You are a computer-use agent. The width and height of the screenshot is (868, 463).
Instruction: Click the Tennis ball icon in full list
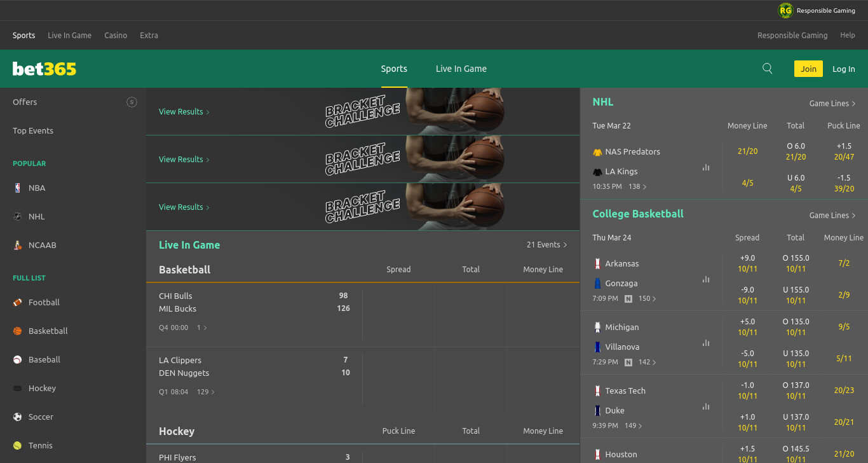pos(17,445)
